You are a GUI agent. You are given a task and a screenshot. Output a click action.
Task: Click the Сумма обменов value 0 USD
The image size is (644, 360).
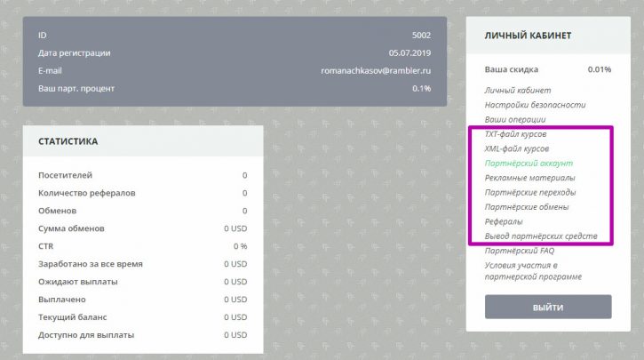(235, 228)
